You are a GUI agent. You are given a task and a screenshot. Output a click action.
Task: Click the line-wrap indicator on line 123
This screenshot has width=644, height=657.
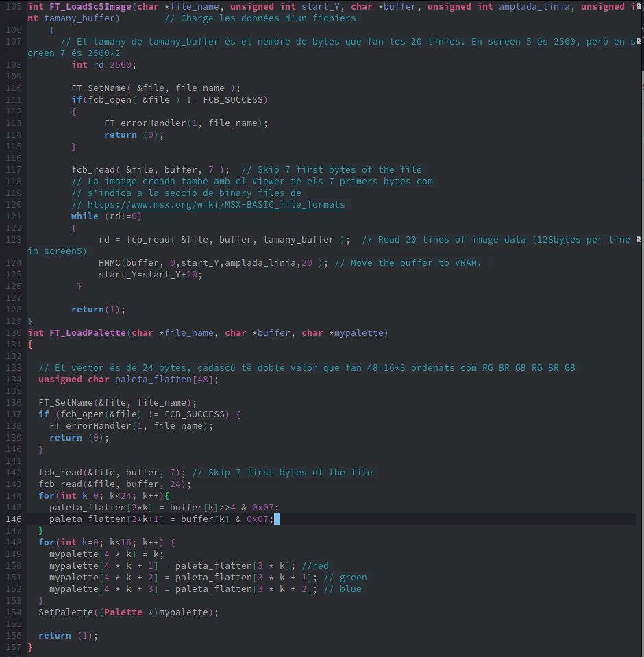(639, 239)
